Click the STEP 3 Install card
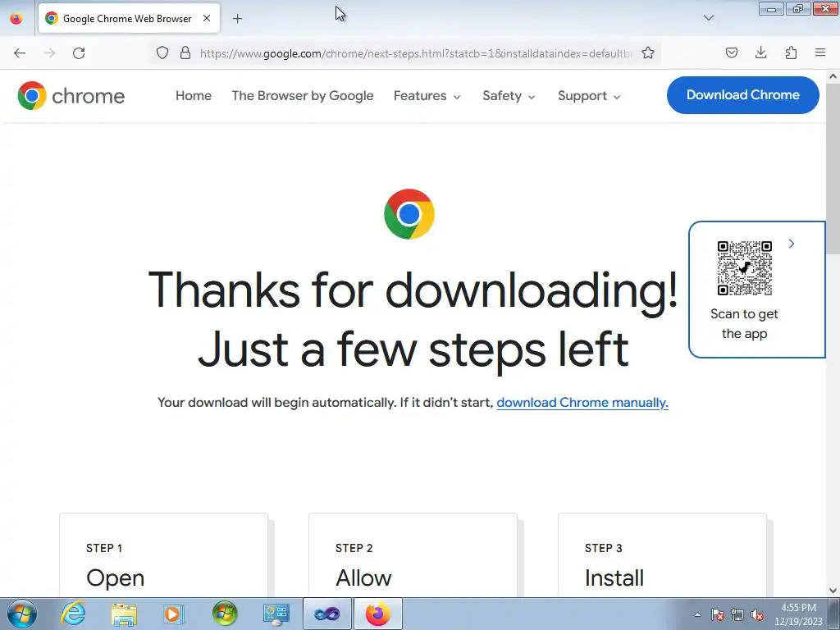 pyautogui.click(x=662, y=555)
